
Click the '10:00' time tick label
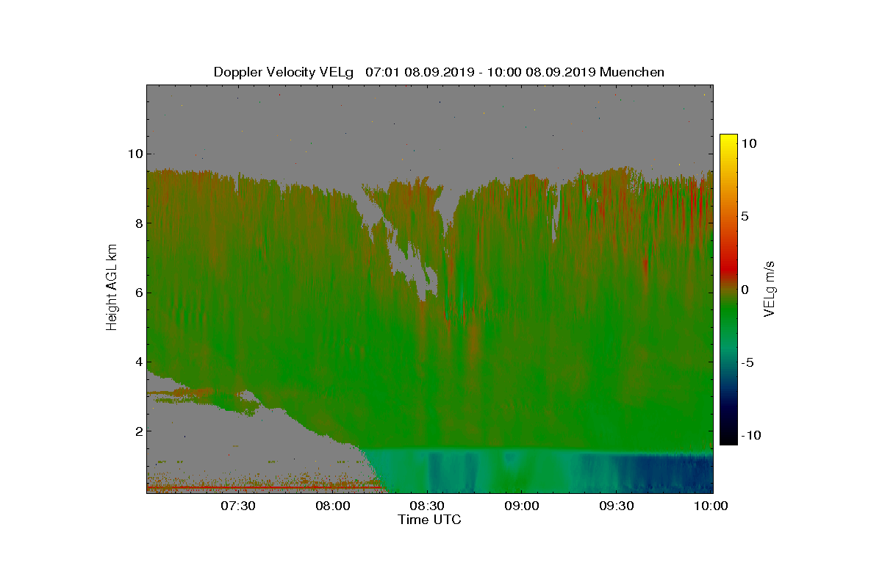(711, 506)
